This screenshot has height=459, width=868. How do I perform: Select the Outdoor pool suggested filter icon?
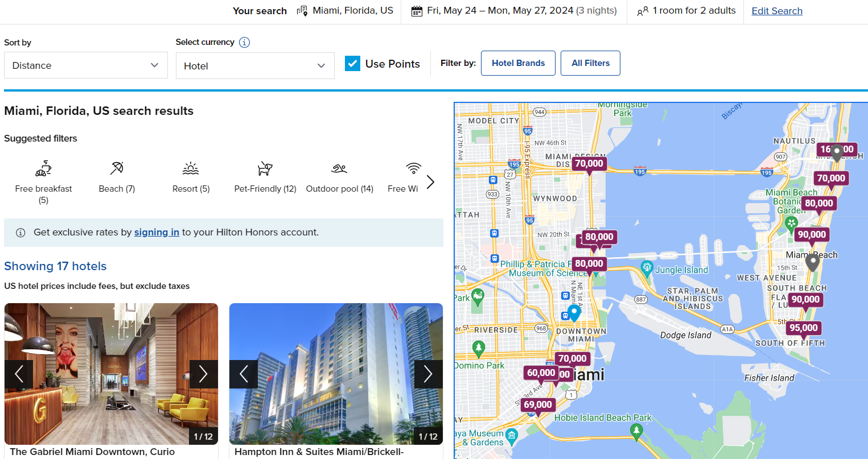coord(339,169)
